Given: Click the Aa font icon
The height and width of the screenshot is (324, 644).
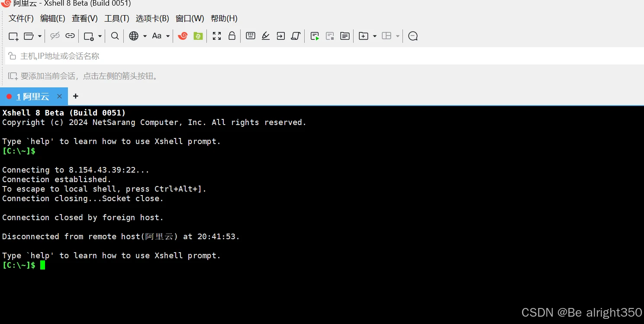Looking at the screenshot, I should [x=157, y=36].
